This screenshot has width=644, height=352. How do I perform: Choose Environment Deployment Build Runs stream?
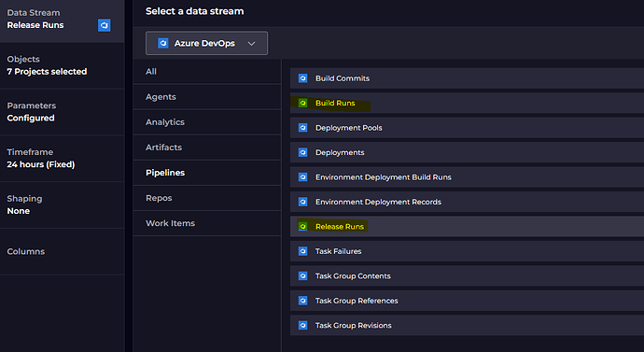point(467,177)
